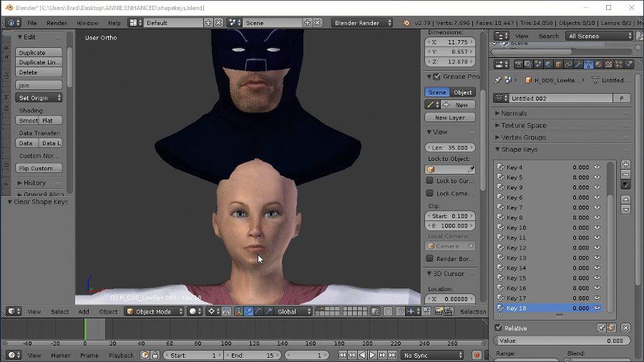The image size is (644, 362).
Task: Open the No Sync dropdown in timeline
Action: (x=432, y=355)
